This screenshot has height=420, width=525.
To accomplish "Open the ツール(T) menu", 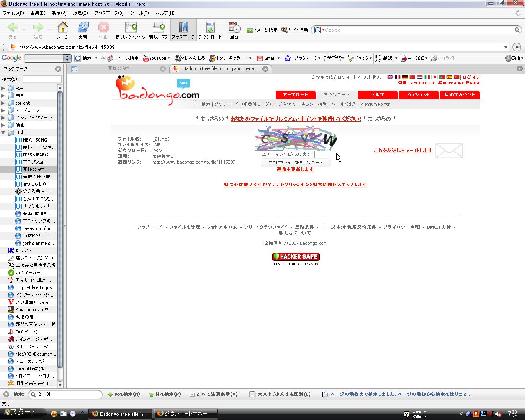I will (139, 13).
